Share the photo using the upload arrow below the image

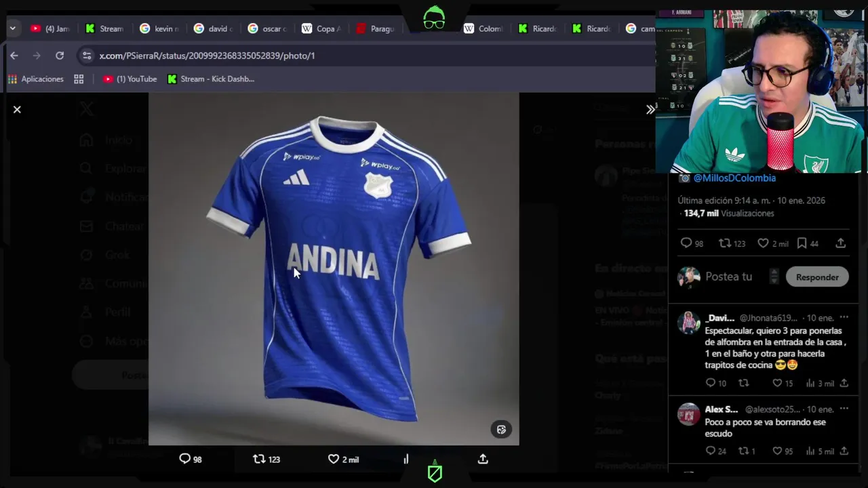tap(483, 459)
